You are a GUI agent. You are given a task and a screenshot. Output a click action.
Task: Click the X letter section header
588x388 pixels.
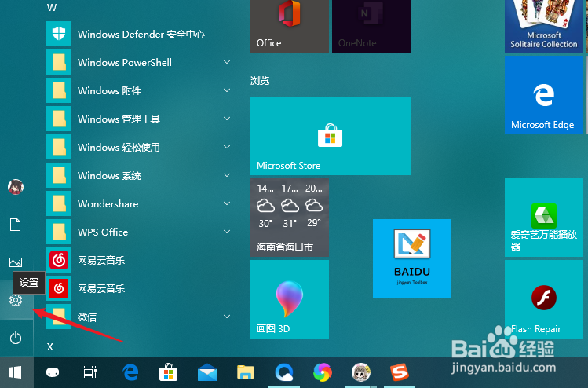pyautogui.click(x=50, y=346)
